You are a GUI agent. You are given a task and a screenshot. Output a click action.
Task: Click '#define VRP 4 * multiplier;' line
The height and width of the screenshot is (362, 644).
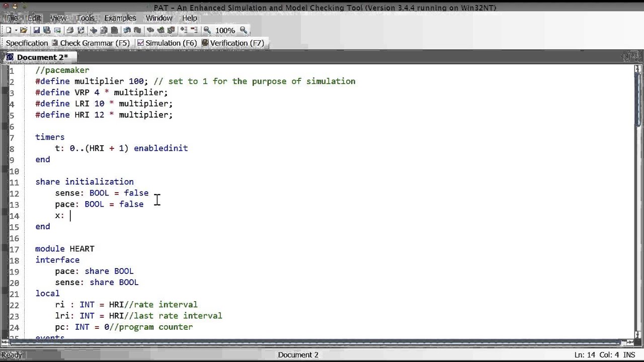point(102,93)
